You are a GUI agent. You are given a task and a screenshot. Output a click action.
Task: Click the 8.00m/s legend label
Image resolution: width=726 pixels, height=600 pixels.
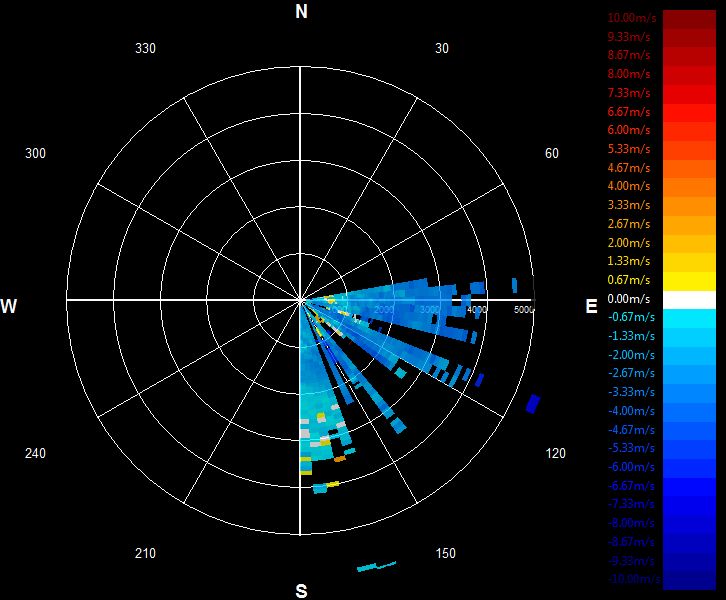coord(629,74)
